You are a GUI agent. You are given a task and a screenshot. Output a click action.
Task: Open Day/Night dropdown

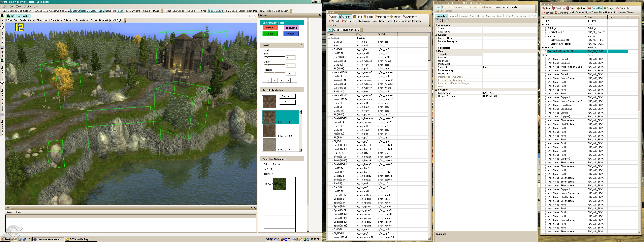pos(136,11)
